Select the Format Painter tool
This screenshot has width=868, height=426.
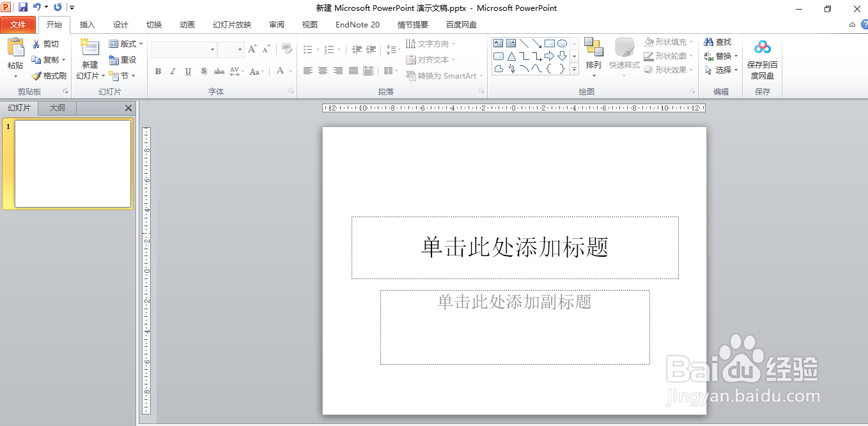(x=49, y=75)
